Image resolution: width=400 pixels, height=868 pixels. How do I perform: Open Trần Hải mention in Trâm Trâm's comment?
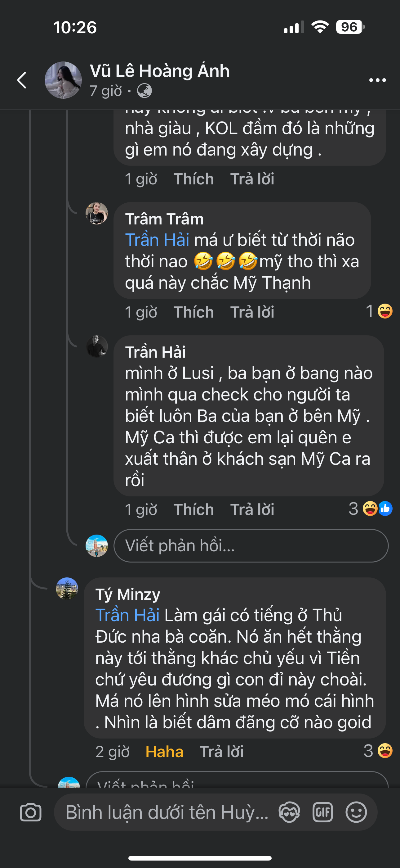pyautogui.click(x=157, y=240)
